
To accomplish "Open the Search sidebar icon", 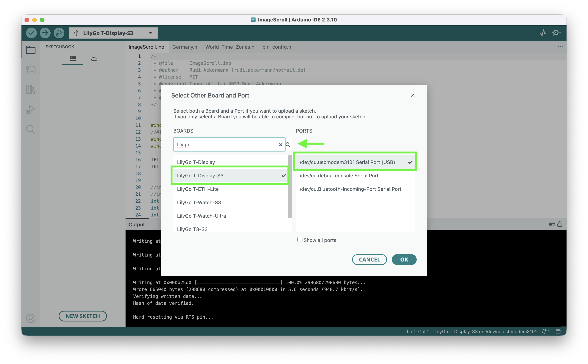I will 31,130.
